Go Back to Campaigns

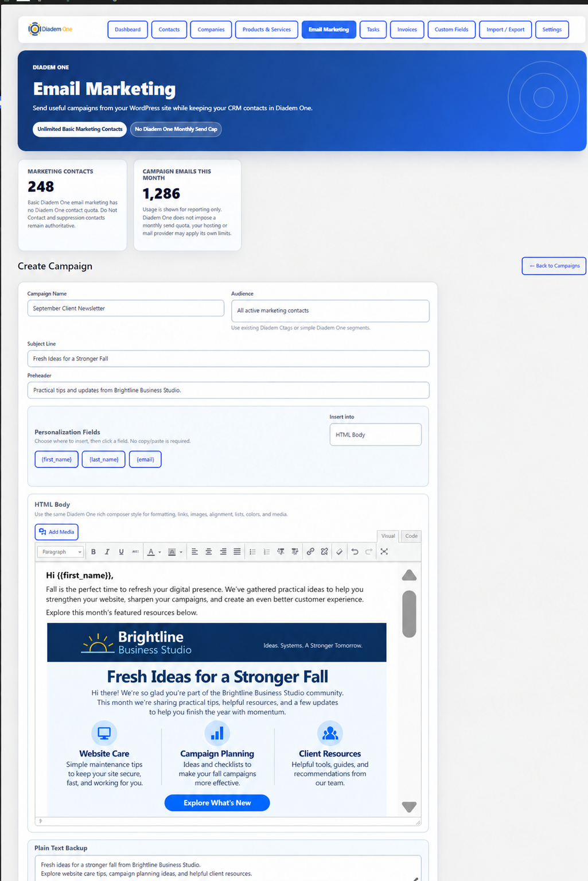[554, 266]
